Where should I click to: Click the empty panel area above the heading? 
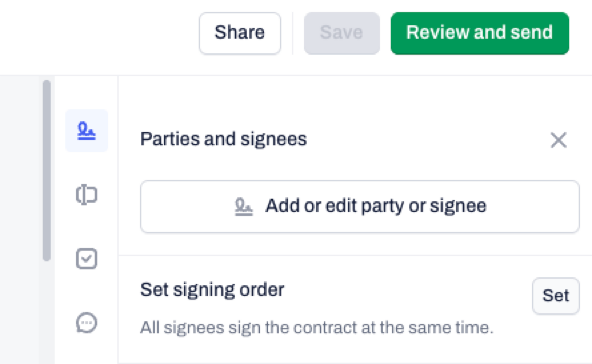pyautogui.click(x=355, y=100)
